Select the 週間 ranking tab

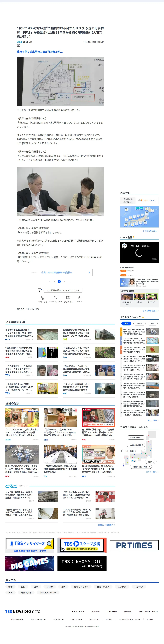point(152,324)
